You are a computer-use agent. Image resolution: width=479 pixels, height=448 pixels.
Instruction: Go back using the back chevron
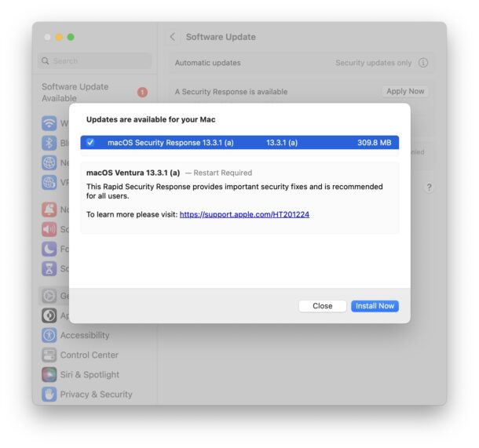[173, 37]
